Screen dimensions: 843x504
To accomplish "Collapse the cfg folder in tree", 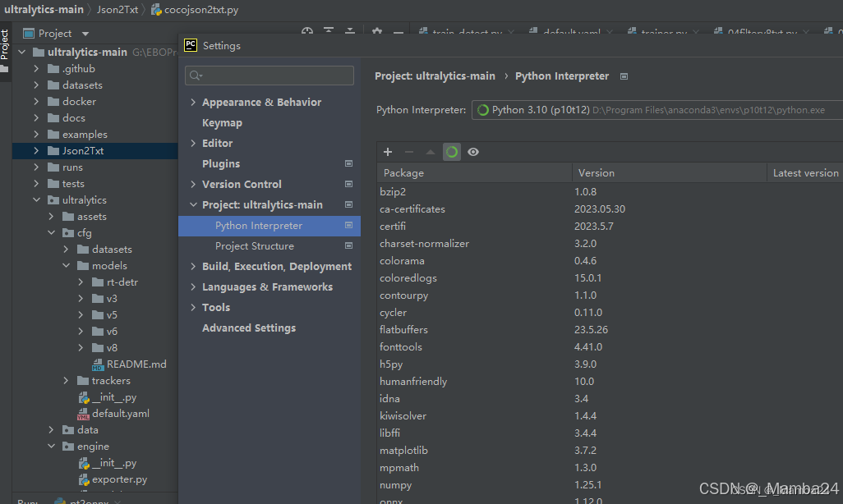I will tap(51, 233).
